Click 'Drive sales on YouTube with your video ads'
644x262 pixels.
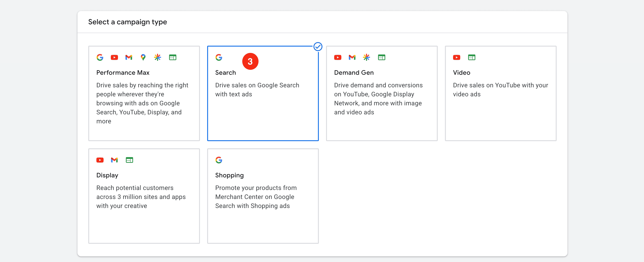click(x=500, y=90)
